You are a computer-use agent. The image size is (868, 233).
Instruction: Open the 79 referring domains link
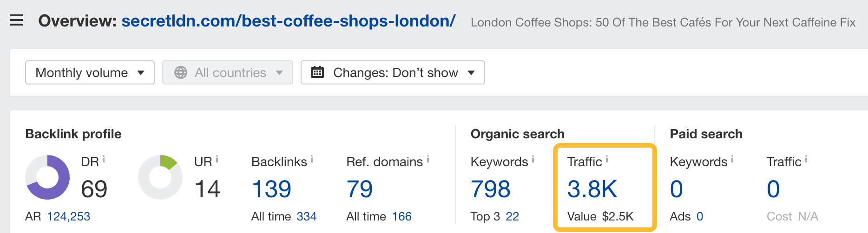[360, 189]
